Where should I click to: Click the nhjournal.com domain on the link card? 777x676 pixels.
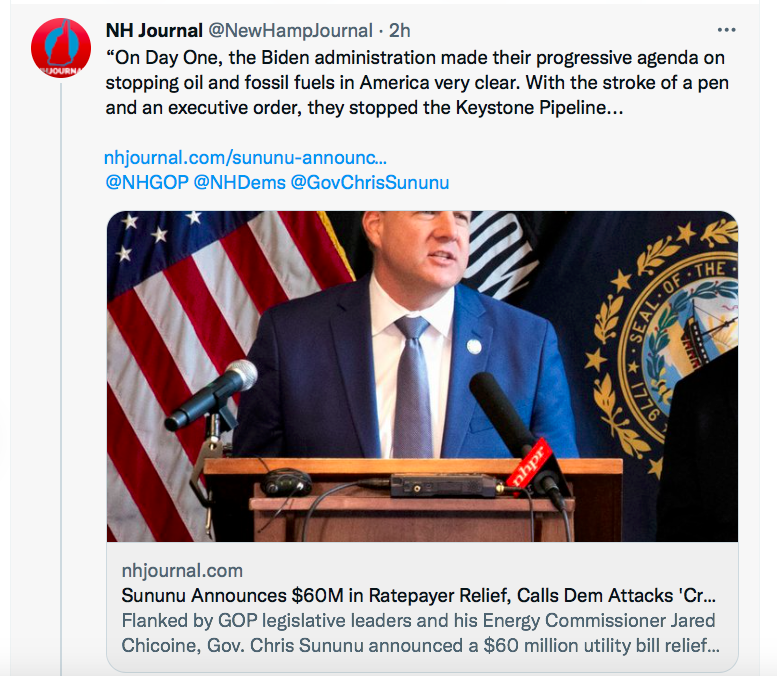click(181, 570)
